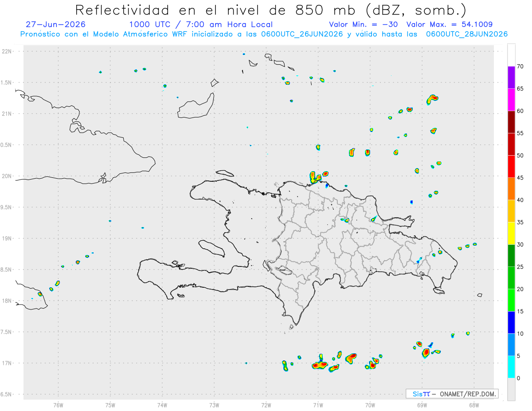The width and height of the screenshot is (532, 411).
Task: Click the '20' colorbar scale value
Action: click(520, 289)
